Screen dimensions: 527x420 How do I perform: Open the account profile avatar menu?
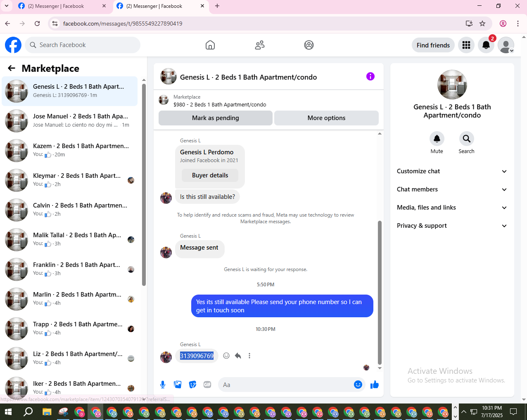(x=506, y=45)
